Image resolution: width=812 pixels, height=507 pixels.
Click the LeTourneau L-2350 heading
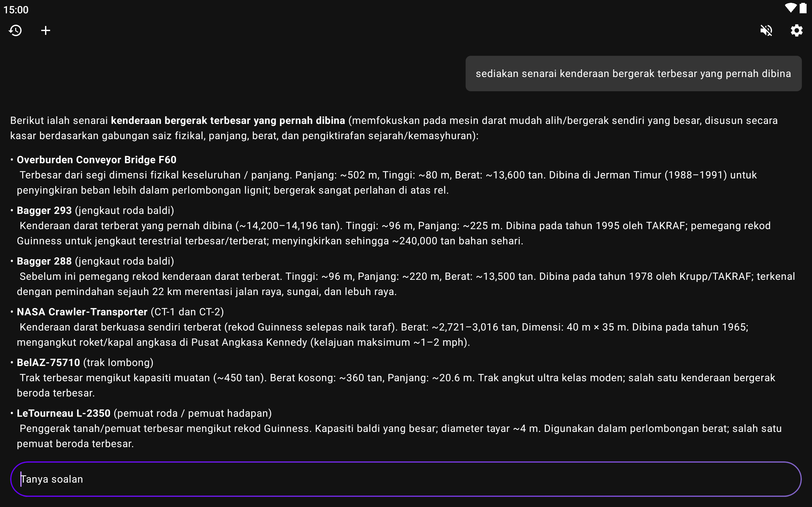coord(64,413)
